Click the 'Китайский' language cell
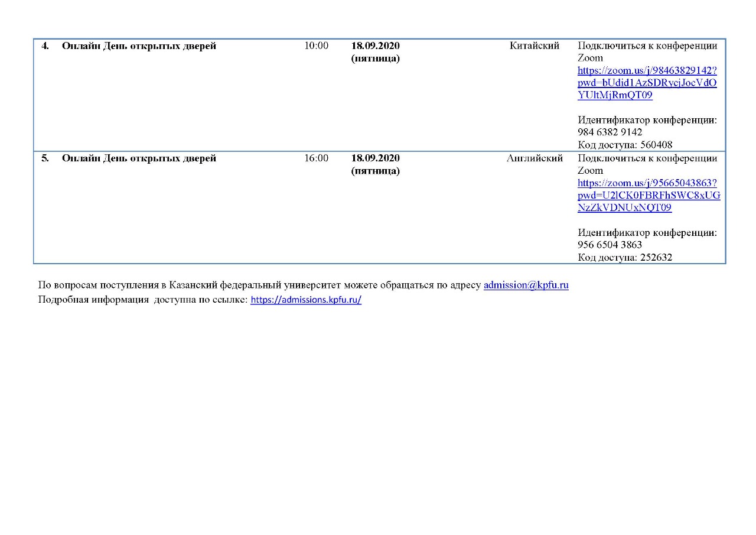The width and height of the screenshot is (756, 535). click(x=534, y=46)
